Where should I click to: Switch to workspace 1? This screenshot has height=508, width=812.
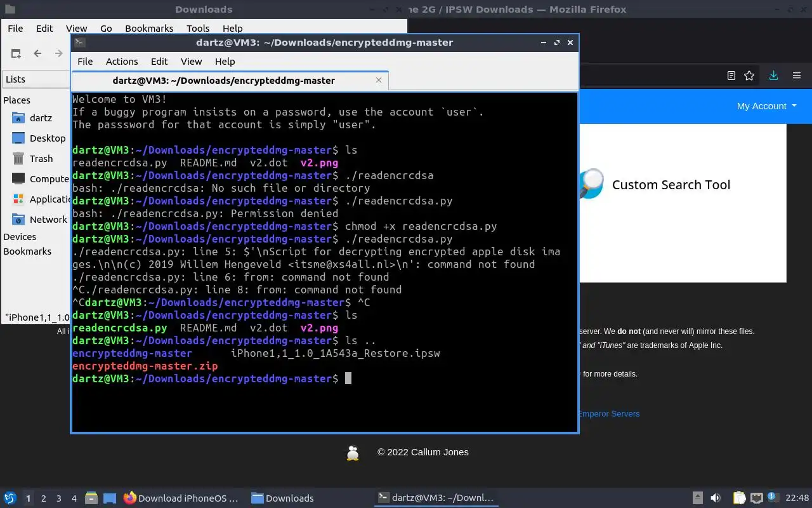(28, 498)
